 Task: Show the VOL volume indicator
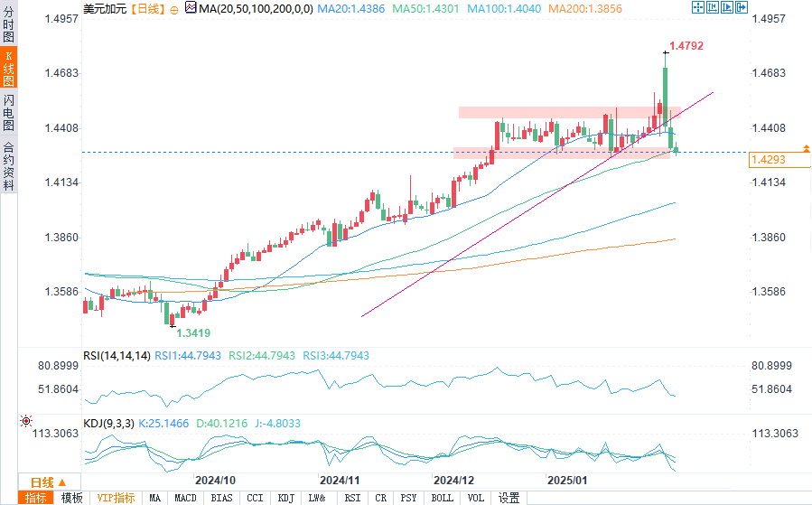[x=475, y=498]
